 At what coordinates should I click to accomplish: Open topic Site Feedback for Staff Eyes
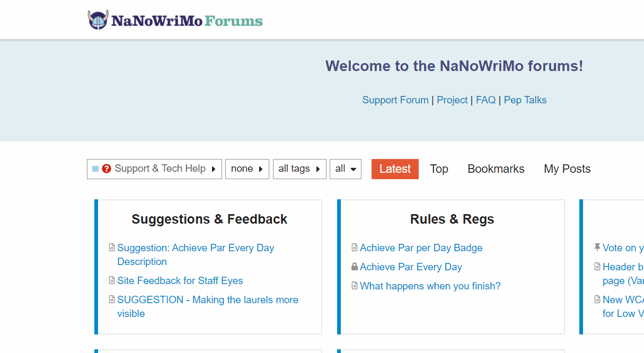[180, 281]
